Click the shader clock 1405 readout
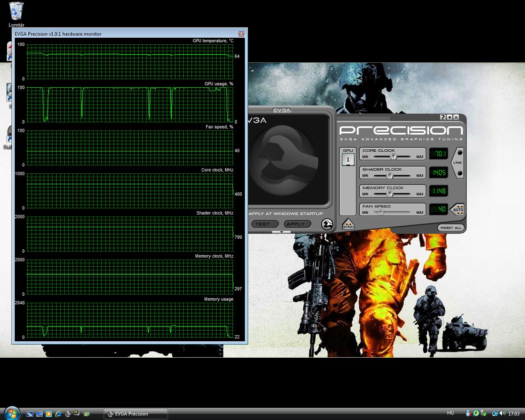525x420 pixels. (x=438, y=173)
